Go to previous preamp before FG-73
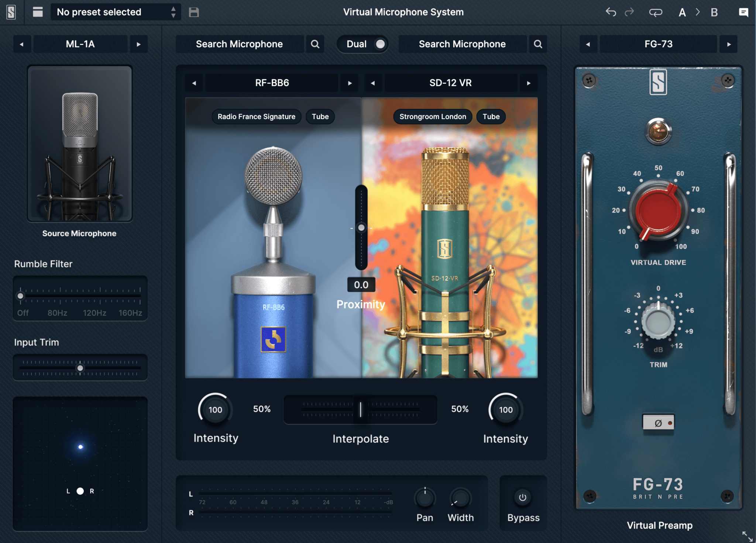Screen dimensions: 756x543 [588, 44]
